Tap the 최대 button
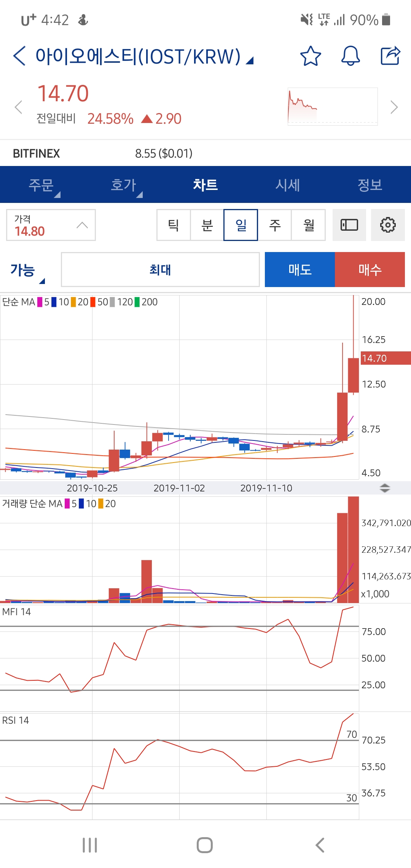 pyautogui.click(x=160, y=270)
